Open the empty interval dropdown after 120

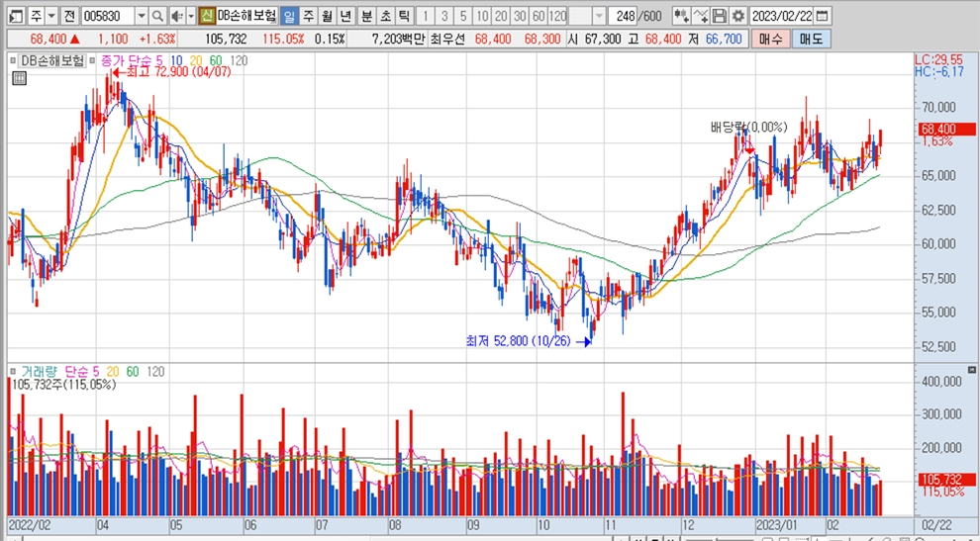601,17
